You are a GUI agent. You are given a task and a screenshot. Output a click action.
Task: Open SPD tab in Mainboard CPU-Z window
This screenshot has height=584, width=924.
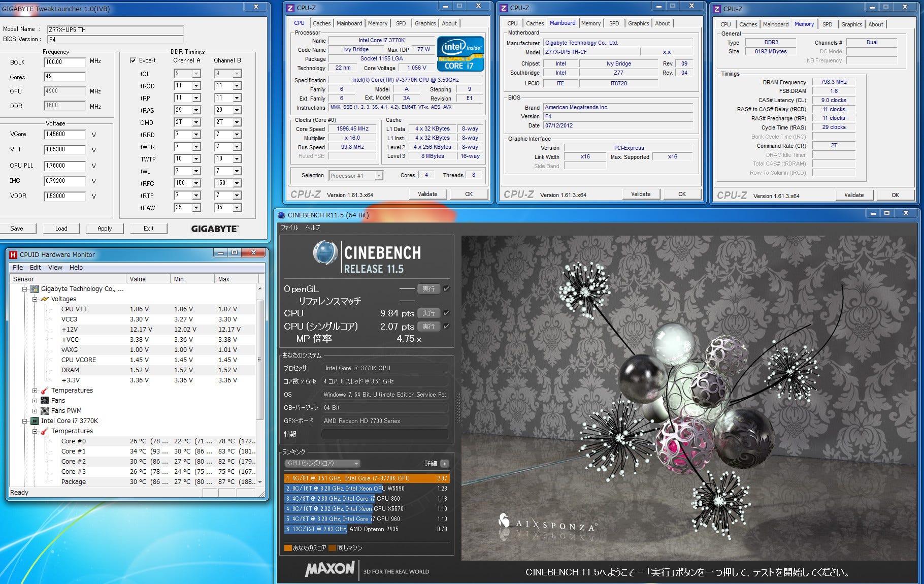pyautogui.click(x=614, y=23)
